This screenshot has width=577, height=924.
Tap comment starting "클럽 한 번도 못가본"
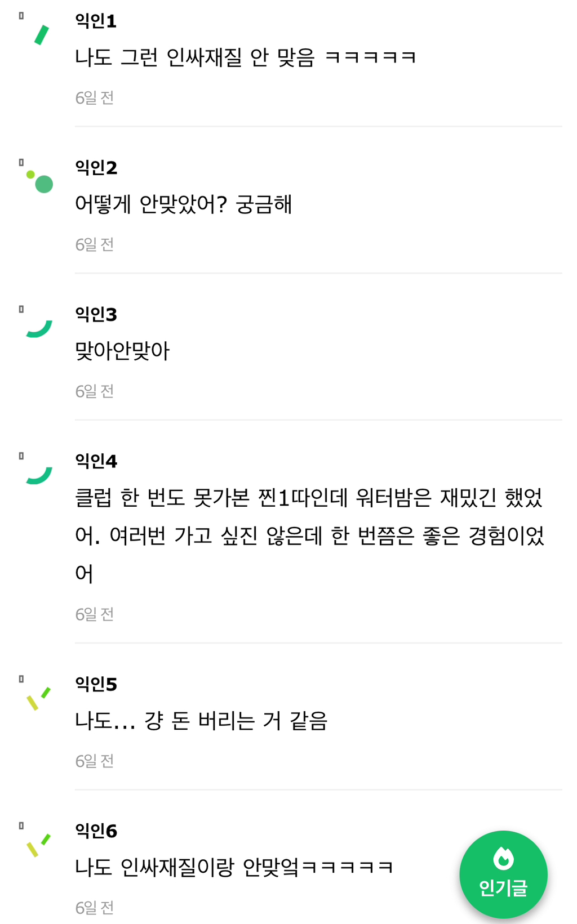click(x=309, y=535)
